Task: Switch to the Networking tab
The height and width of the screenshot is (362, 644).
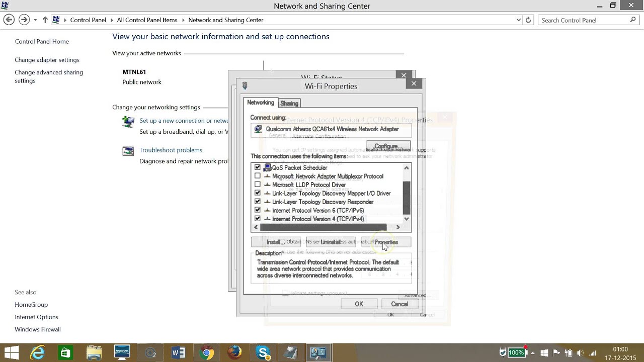Action: tap(261, 103)
